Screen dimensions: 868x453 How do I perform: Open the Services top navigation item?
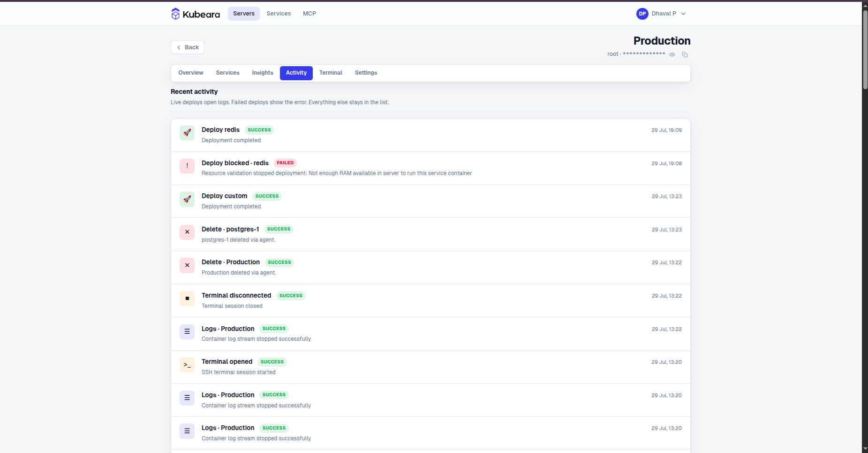click(x=279, y=14)
